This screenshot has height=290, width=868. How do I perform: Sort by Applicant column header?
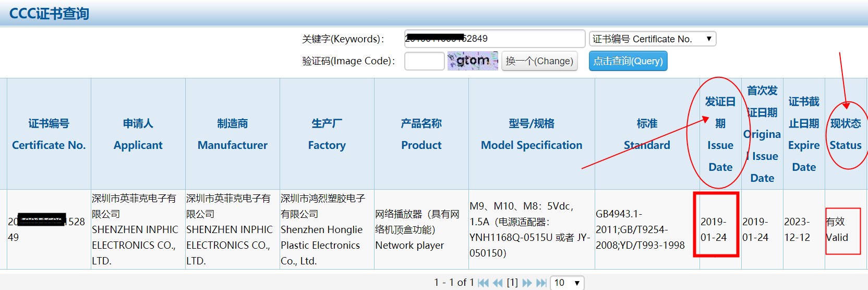point(138,134)
